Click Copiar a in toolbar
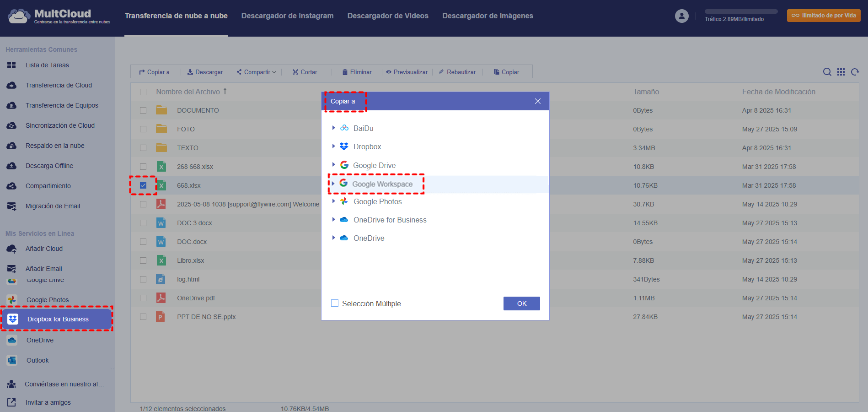Viewport: 868px width, 412px height. [155, 72]
